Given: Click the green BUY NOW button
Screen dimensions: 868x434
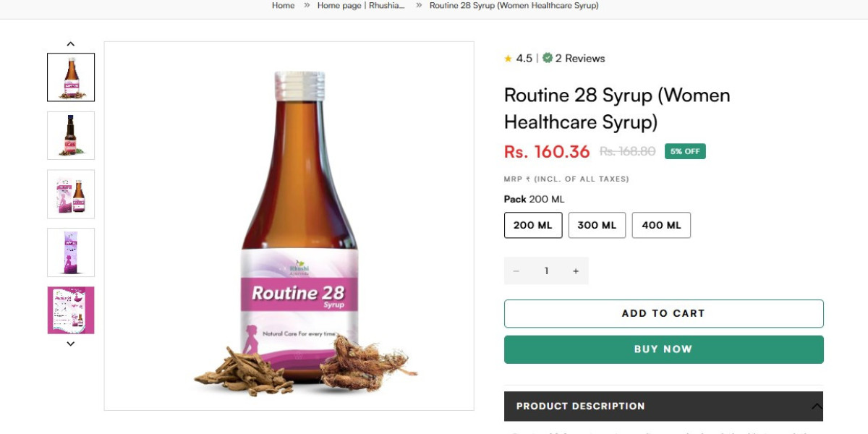Looking at the screenshot, I should (663, 349).
